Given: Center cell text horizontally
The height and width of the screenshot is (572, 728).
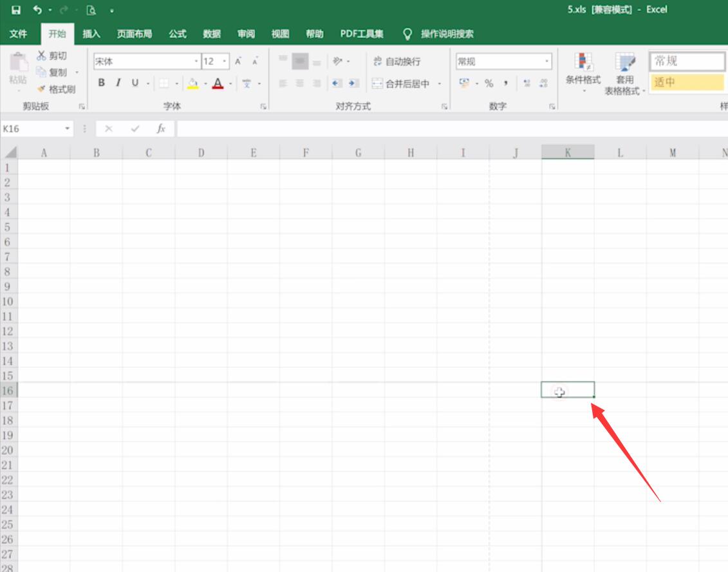Looking at the screenshot, I should coord(300,84).
